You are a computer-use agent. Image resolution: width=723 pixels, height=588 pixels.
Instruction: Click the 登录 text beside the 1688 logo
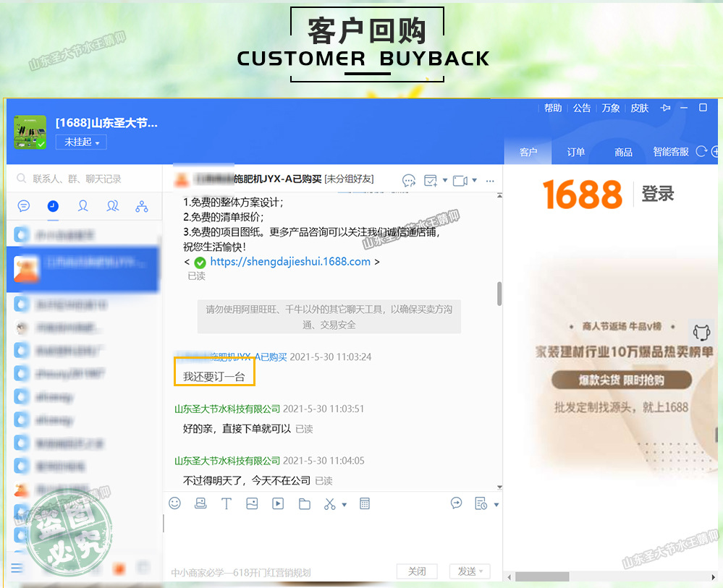coord(658,194)
